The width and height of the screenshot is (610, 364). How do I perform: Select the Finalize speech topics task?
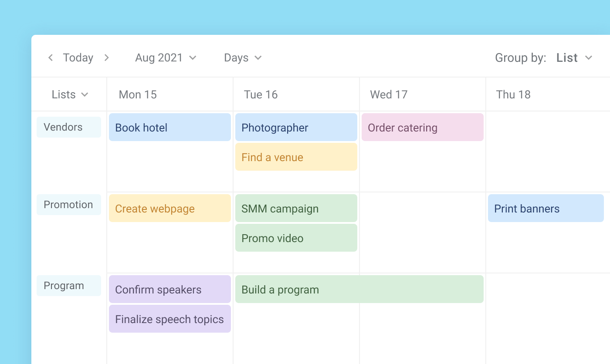coord(170,319)
